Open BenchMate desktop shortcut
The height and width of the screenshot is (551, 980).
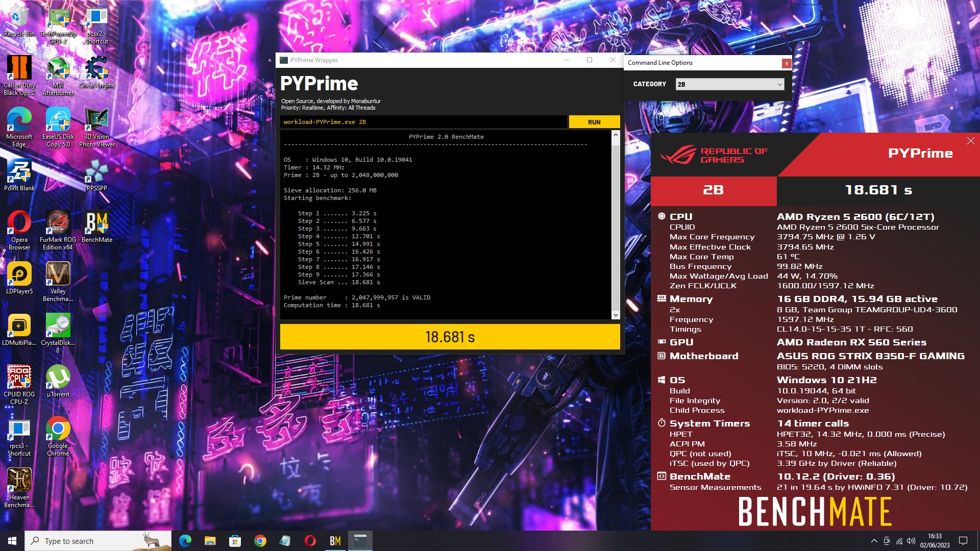coord(96,227)
